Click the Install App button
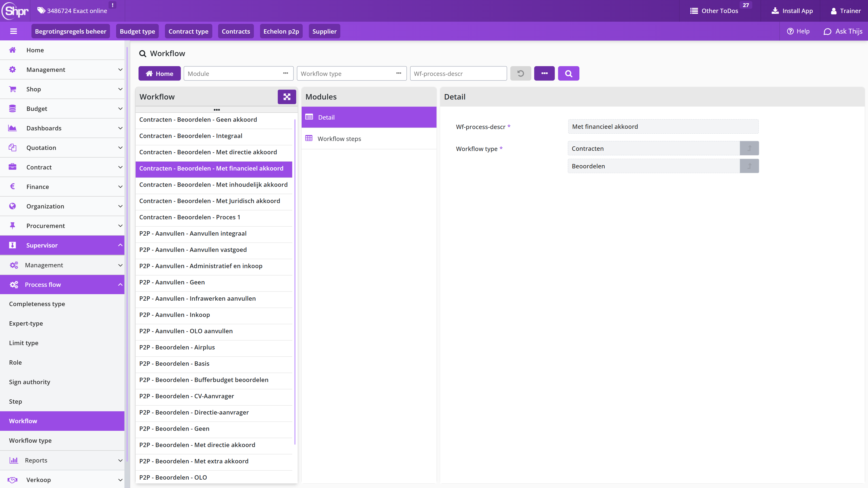Viewport: 868px width, 488px height. click(792, 11)
